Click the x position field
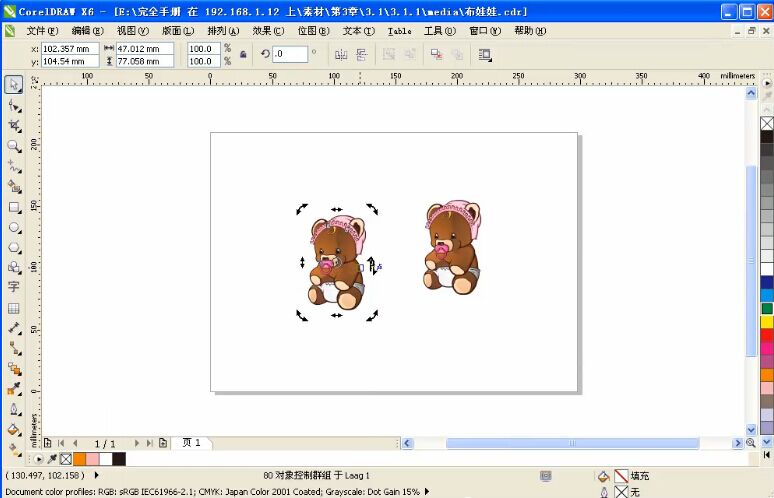 click(70, 49)
